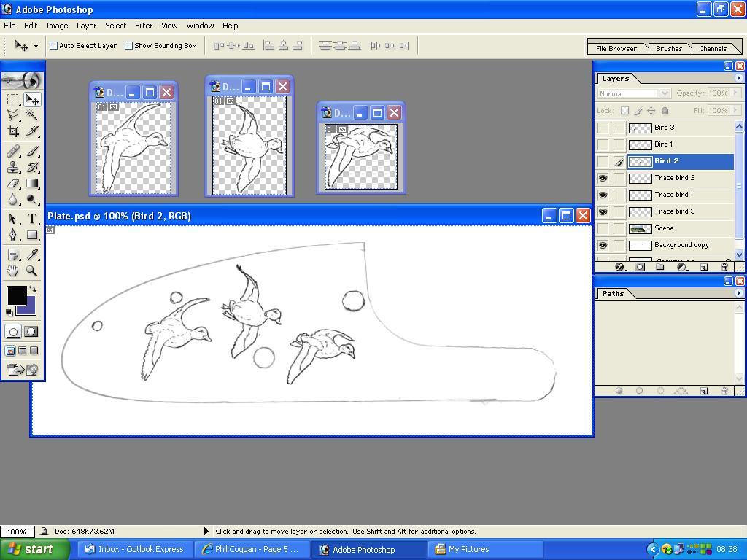
Task: Switch to Inbox - Outlook Express taskbar button
Action: 135,549
